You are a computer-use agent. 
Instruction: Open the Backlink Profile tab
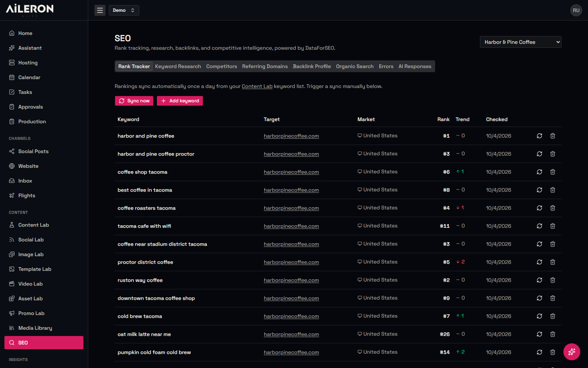tap(312, 66)
